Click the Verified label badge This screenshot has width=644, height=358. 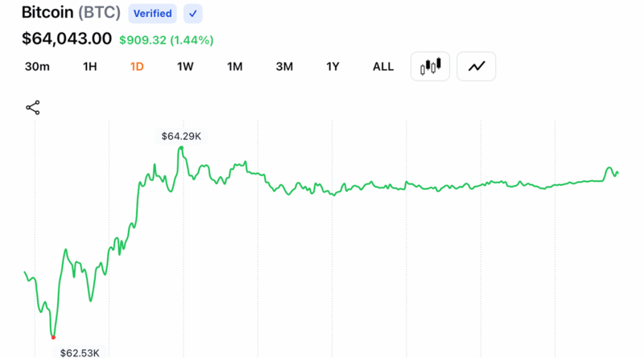[152, 14]
